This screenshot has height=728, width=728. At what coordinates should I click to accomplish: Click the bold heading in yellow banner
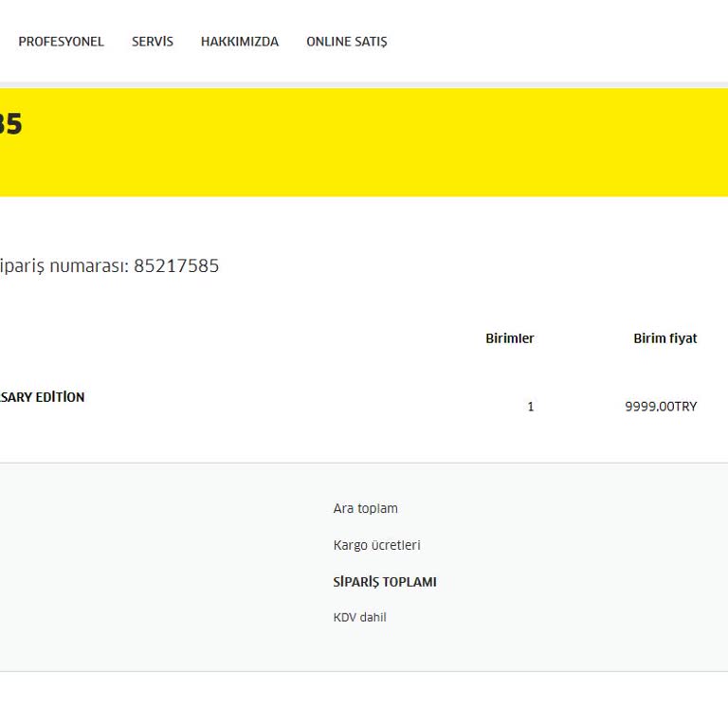(x=9, y=125)
